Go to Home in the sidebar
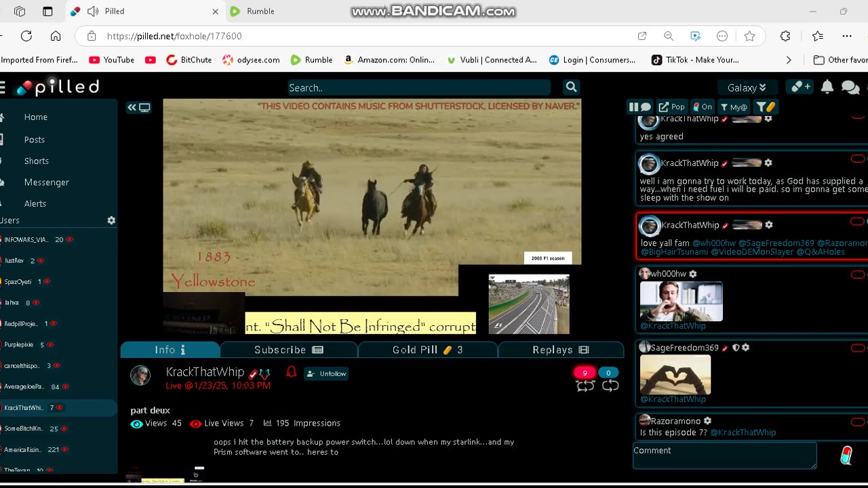868x488 pixels. click(x=36, y=117)
